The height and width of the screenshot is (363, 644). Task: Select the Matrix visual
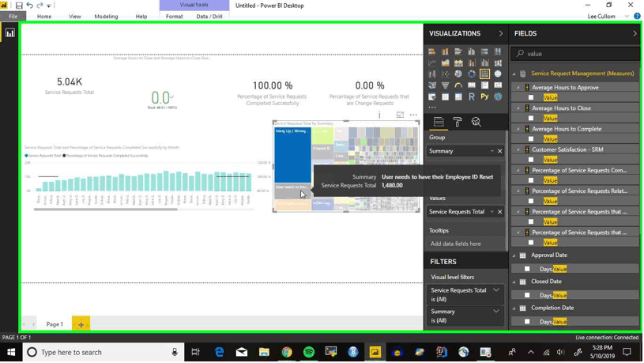458,97
